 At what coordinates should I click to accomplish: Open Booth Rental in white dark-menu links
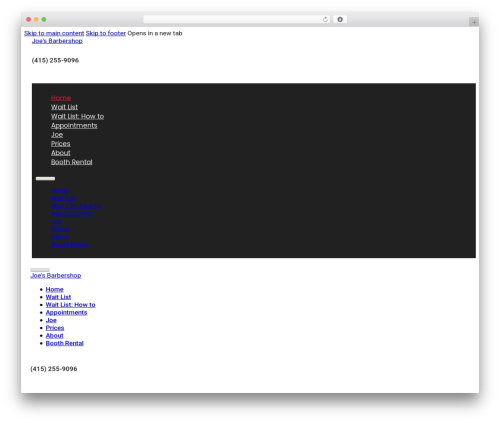pyautogui.click(x=71, y=162)
